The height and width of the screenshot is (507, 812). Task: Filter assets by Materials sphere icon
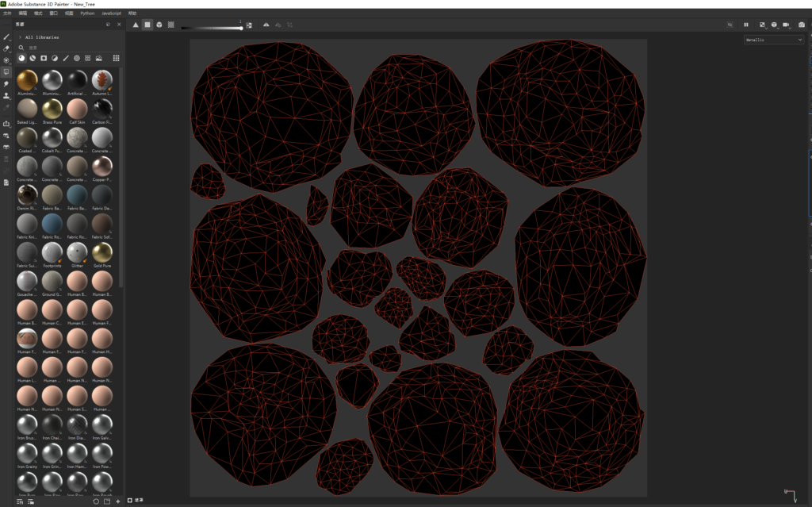[21, 58]
